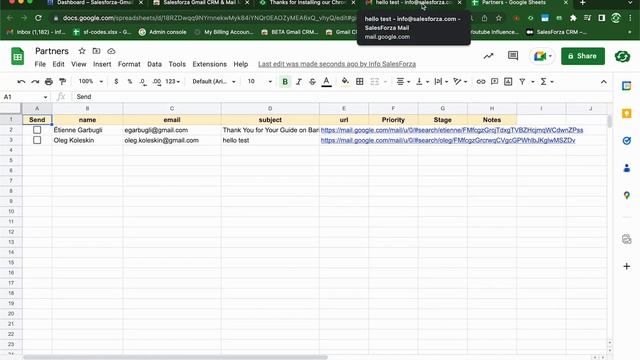Viewport: 640px width, 360px height.
Task: Click the Print icon
Action: (x=49, y=82)
